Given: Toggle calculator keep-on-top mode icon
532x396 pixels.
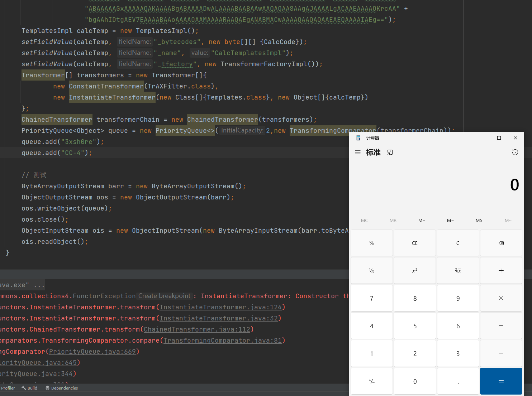Looking at the screenshot, I should click(x=390, y=153).
